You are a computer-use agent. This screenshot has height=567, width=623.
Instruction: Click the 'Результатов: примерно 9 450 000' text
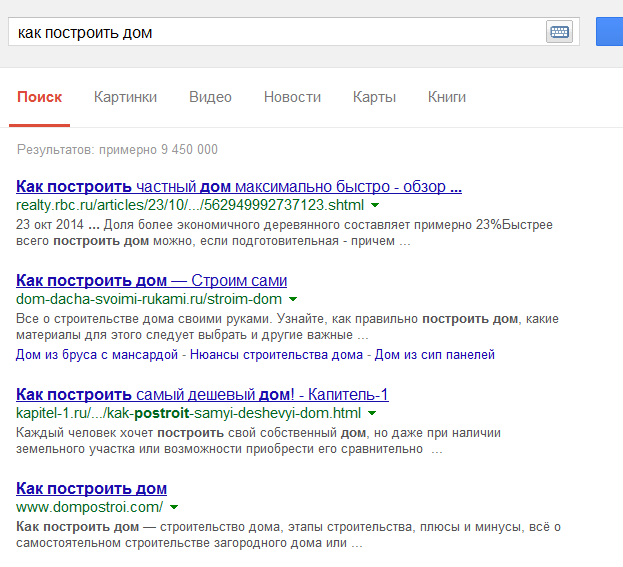pyautogui.click(x=117, y=150)
